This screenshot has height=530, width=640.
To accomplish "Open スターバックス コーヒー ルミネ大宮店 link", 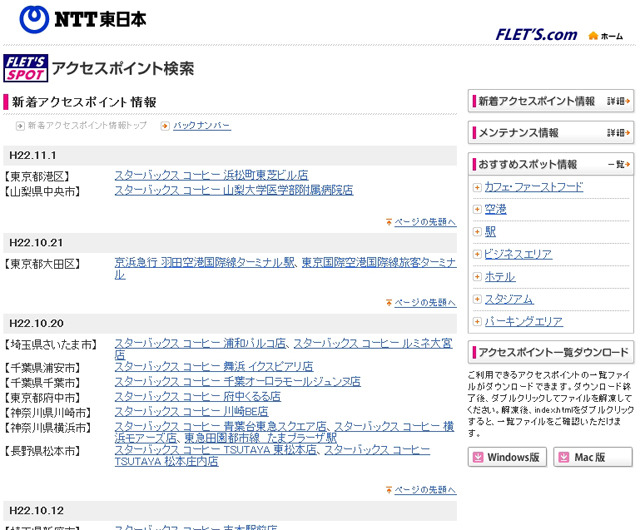I will click(x=373, y=343).
